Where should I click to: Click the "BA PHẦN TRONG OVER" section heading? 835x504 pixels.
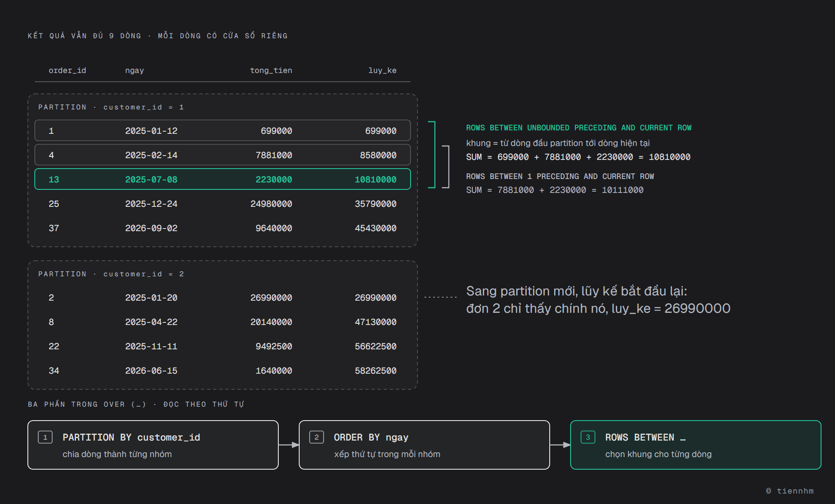(136, 404)
